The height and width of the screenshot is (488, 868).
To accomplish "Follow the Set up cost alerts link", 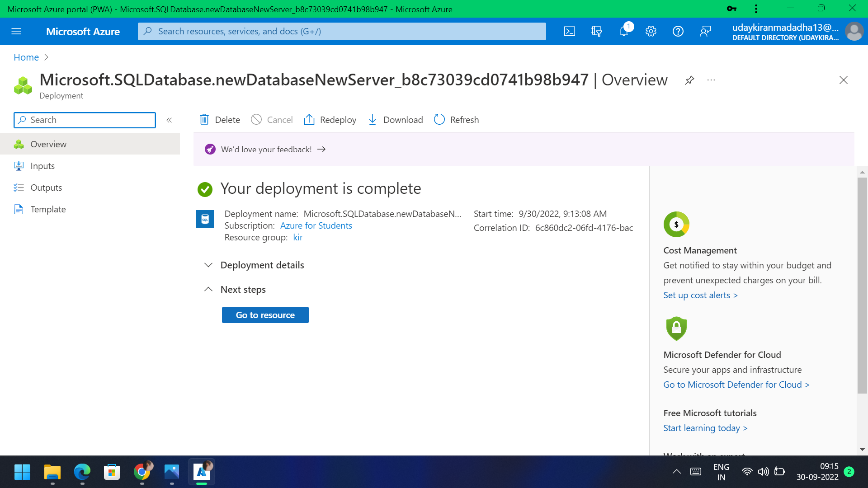I will [x=700, y=295].
